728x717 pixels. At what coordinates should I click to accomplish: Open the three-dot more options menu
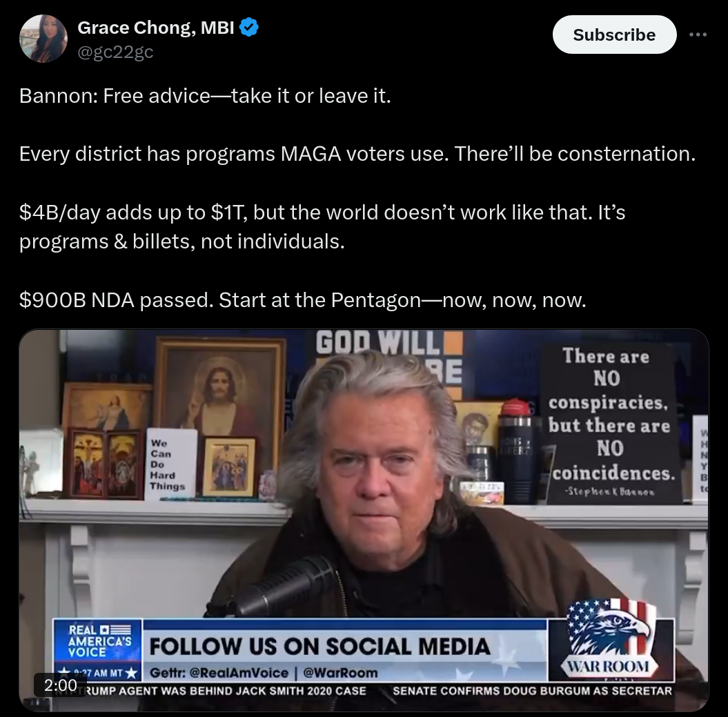[698, 35]
